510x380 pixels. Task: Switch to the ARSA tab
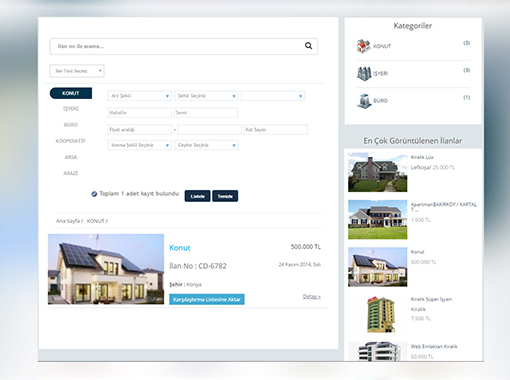click(x=71, y=157)
